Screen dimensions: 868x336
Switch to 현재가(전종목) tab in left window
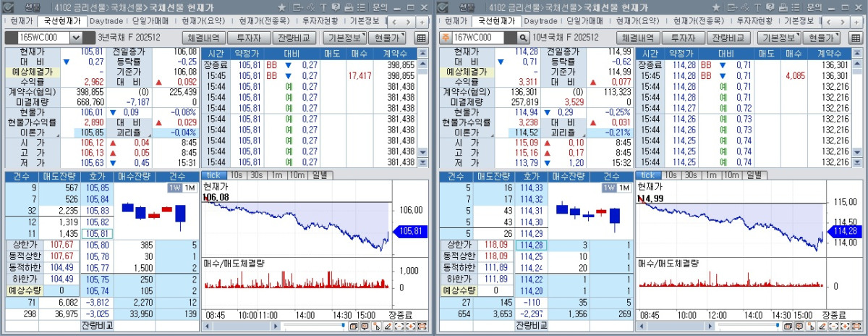(x=263, y=21)
